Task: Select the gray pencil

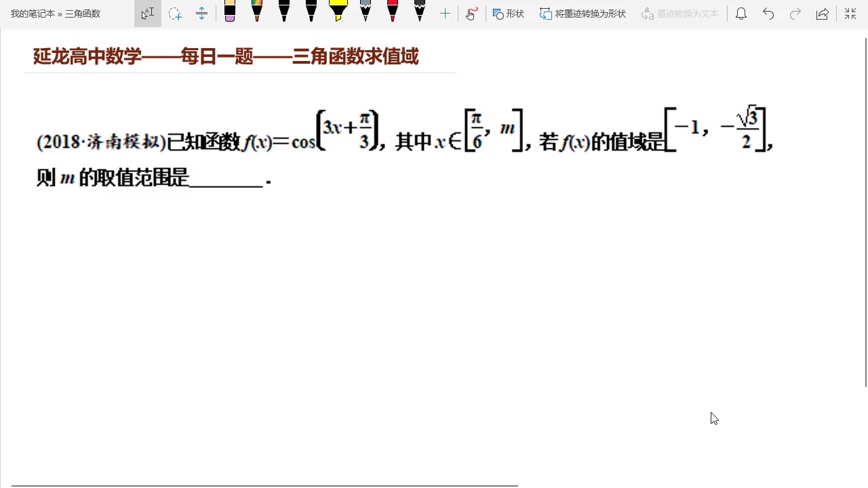Action: point(366,12)
